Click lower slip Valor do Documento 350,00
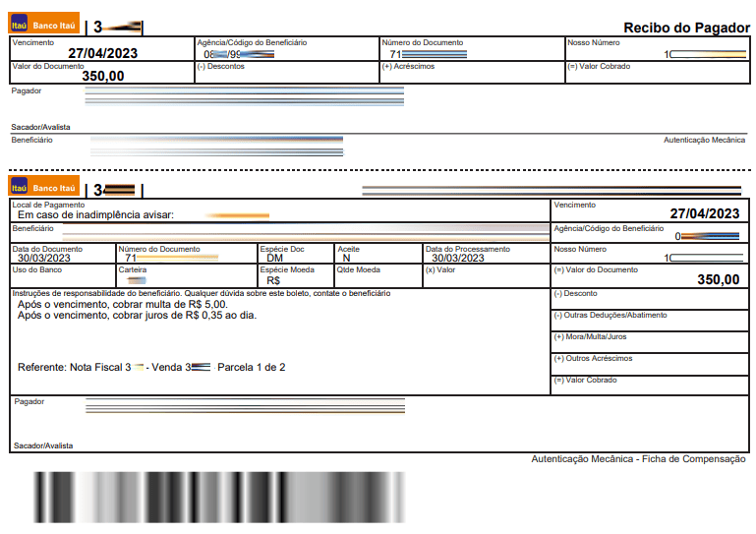Viewport: 756px width, 534px height. coord(718,279)
